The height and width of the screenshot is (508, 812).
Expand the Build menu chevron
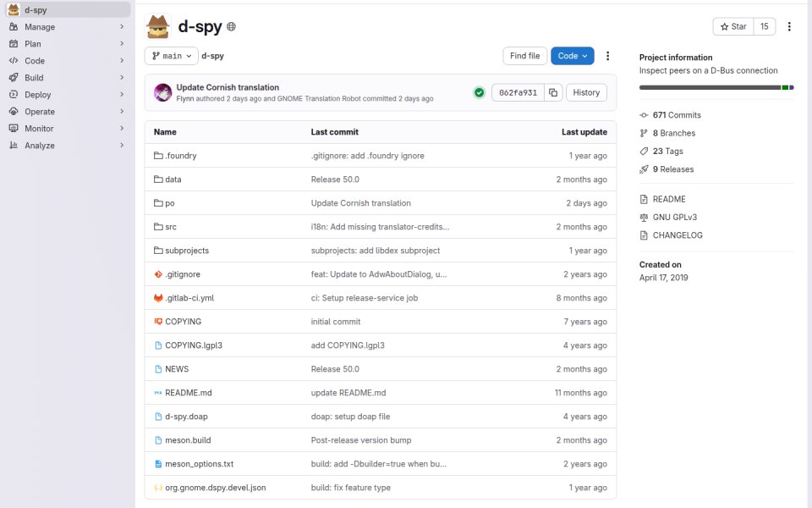(x=122, y=78)
